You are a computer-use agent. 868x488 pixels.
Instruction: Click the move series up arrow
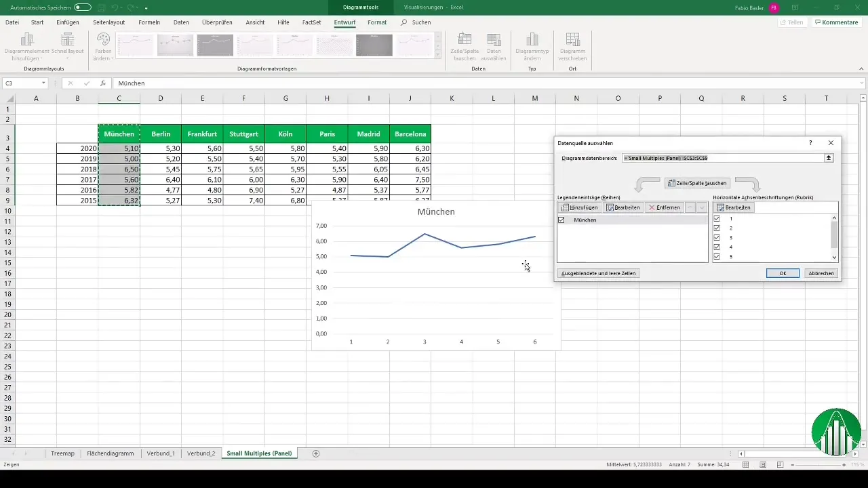tap(690, 207)
